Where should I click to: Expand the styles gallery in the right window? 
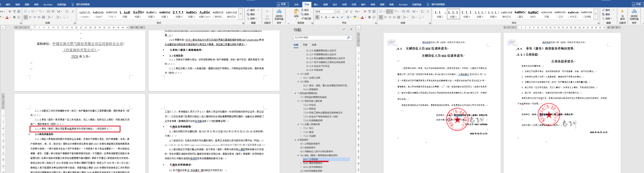(x=596, y=14)
